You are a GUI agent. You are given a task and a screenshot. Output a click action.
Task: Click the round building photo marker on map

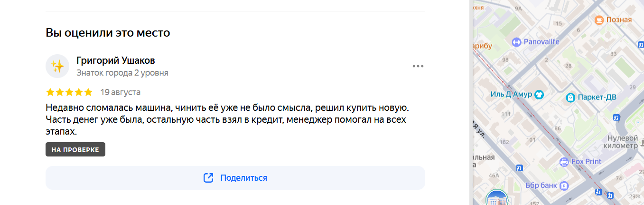tap(497, 199)
